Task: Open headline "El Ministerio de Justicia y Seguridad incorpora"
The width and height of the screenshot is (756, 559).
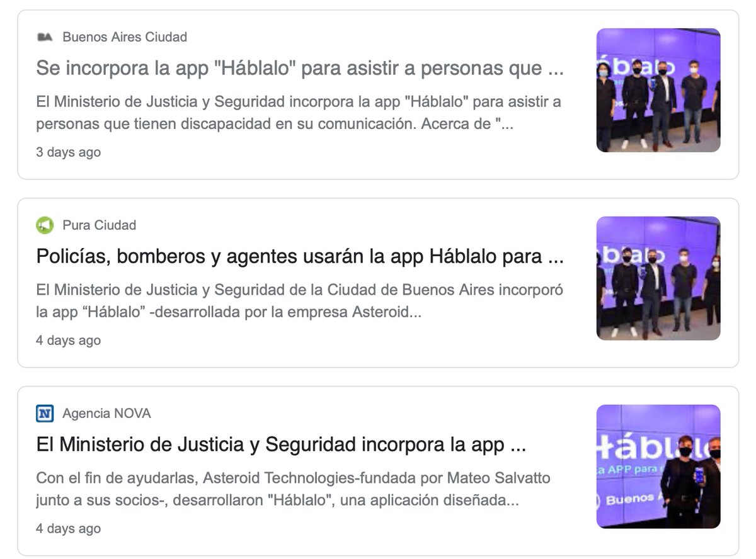Action: (x=281, y=444)
